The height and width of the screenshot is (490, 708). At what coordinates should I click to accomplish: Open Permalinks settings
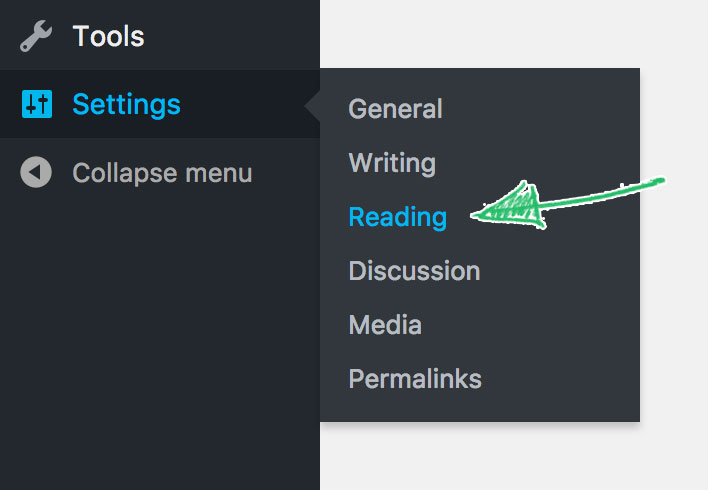(x=415, y=379)
